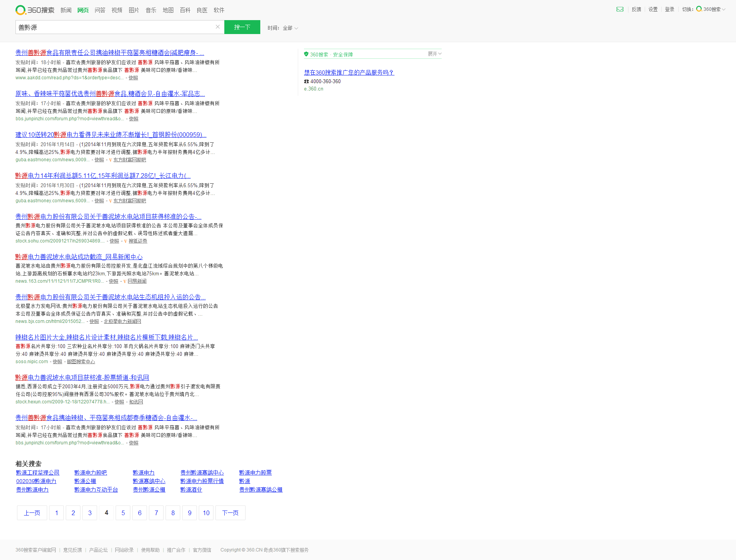Screen dimensions: 736x560
Task: Open related search 贵州黔源赛鸽公棚
Action: tap(261, 490)
